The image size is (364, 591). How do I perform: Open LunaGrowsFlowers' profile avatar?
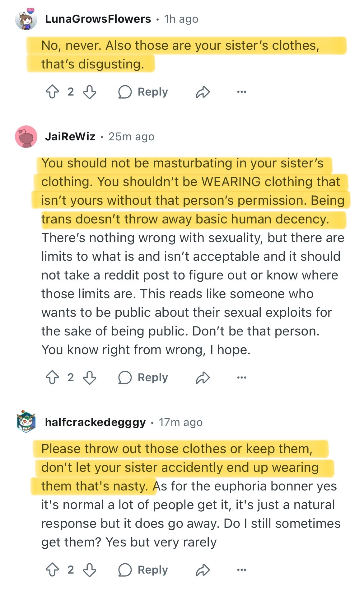coord(26,19)
